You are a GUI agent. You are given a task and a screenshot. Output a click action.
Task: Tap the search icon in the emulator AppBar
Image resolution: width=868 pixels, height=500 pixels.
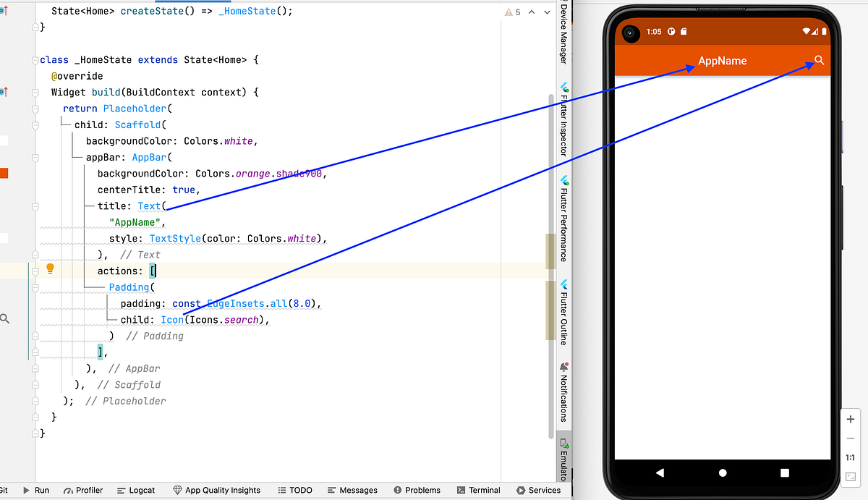[x=818, y=61]
